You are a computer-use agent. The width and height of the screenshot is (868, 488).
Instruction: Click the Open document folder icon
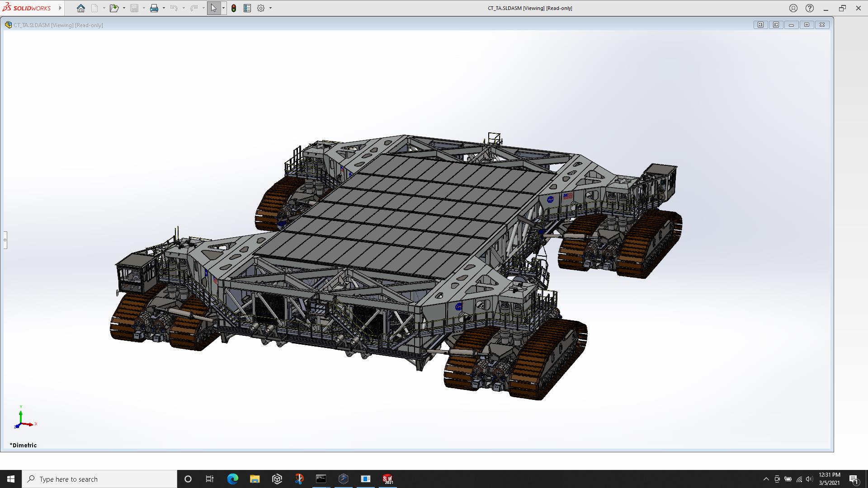click(x=113, y=8)
